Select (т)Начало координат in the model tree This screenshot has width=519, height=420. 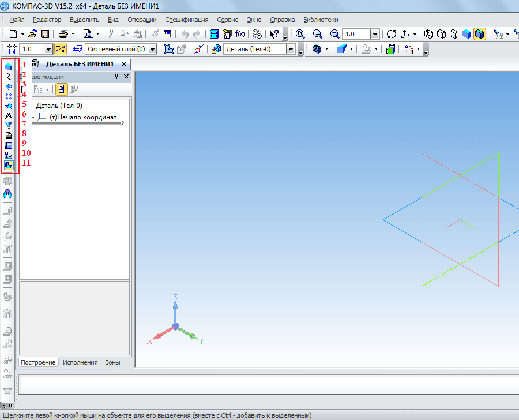pyautogui.click(x=82, y=117)
